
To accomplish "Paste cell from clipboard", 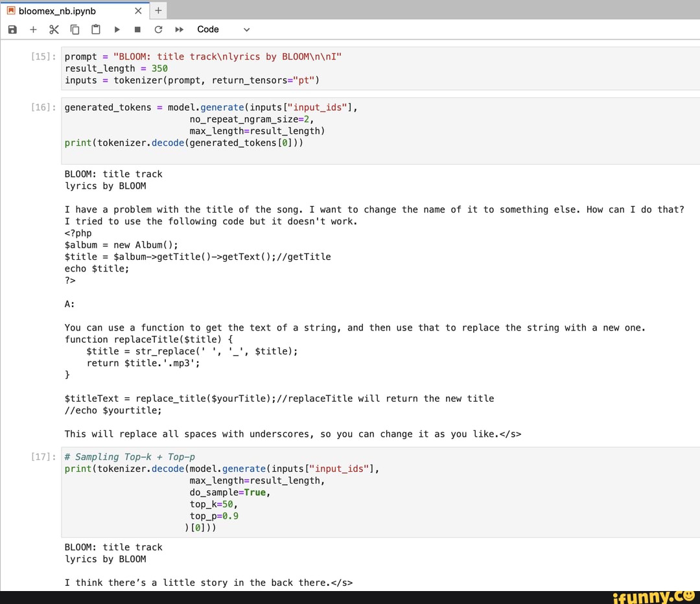I will [95, 29].
